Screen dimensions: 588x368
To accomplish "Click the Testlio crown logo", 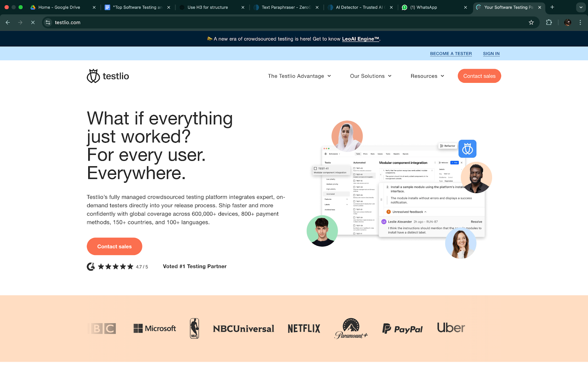I will tap(93, 76).
